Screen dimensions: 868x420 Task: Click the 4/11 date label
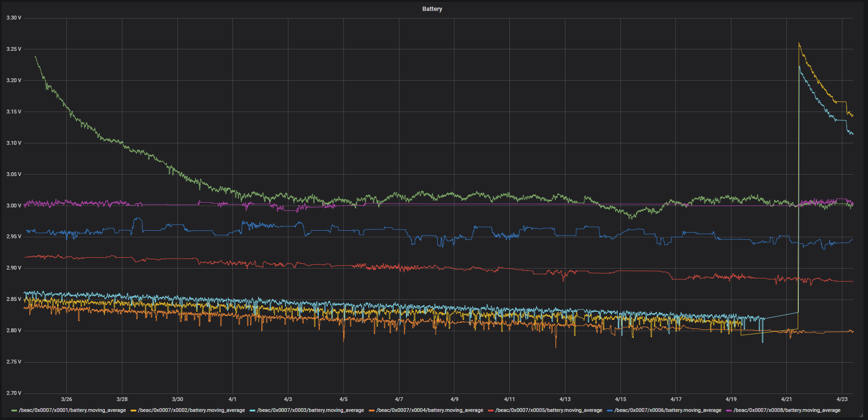pyautogui.click(x=509, y=399)
